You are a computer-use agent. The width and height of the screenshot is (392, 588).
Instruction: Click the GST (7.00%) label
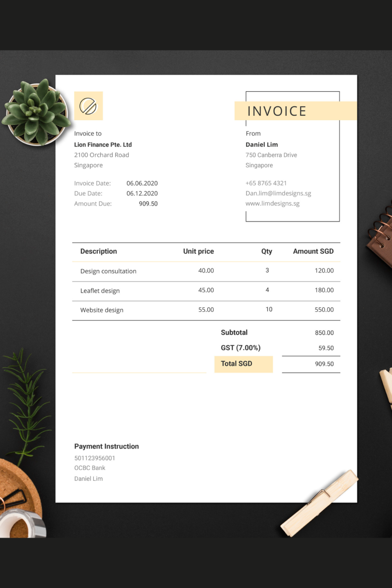(x=240, y=348)
